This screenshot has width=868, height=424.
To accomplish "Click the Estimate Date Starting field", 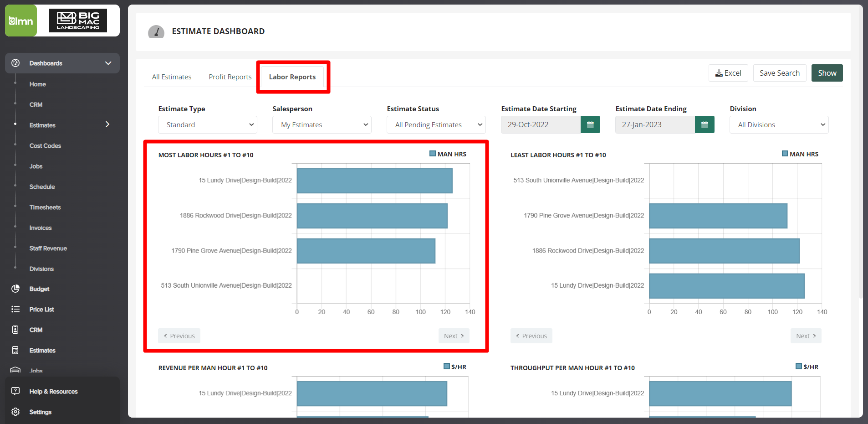I will [541, 124].
